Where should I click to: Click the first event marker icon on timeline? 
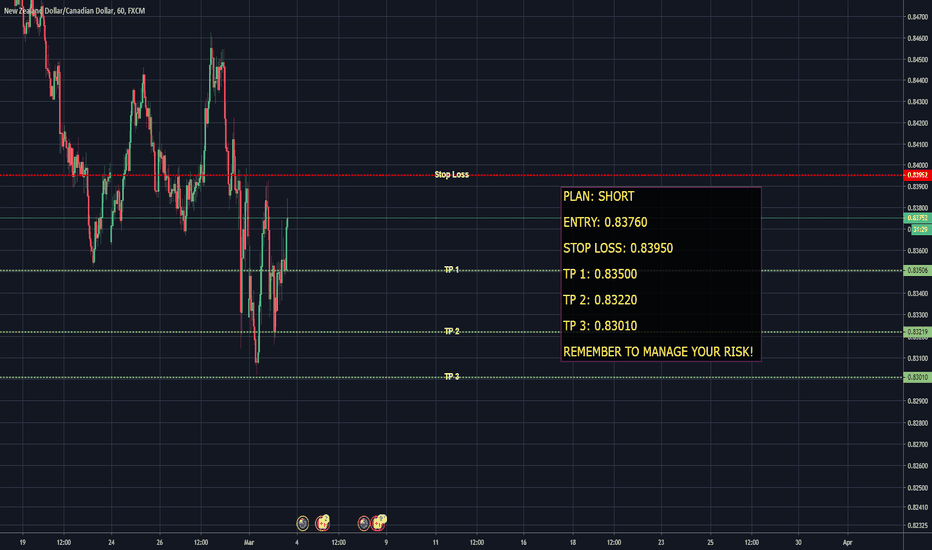click(x=303, y=522)
